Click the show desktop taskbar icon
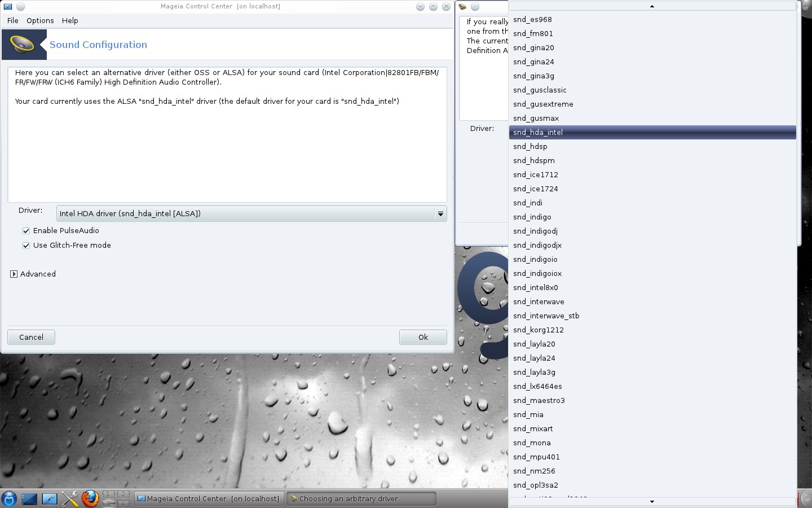 coord(29,499)
